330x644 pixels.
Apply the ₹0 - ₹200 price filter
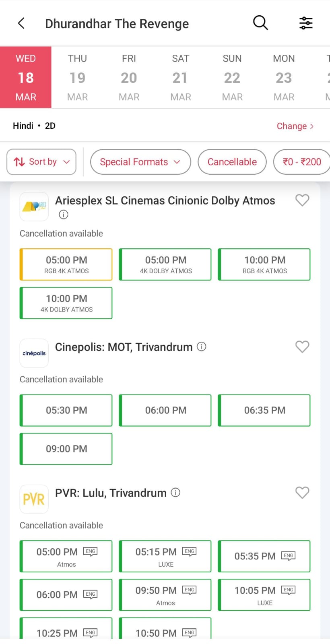point(302,162)
